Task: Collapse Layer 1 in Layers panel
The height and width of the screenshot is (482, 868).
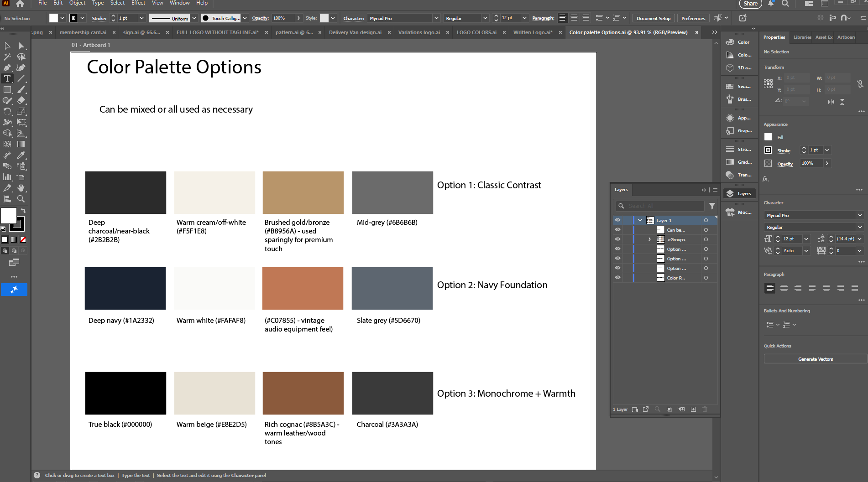Action: (x=640, y=220)
